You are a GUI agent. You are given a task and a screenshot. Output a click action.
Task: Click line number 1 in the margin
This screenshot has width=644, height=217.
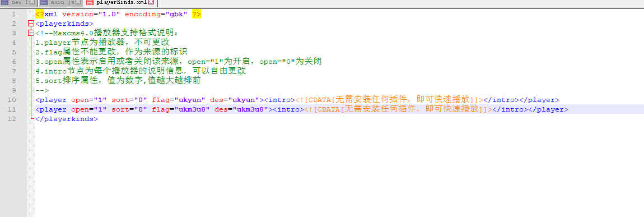(14, 15)
